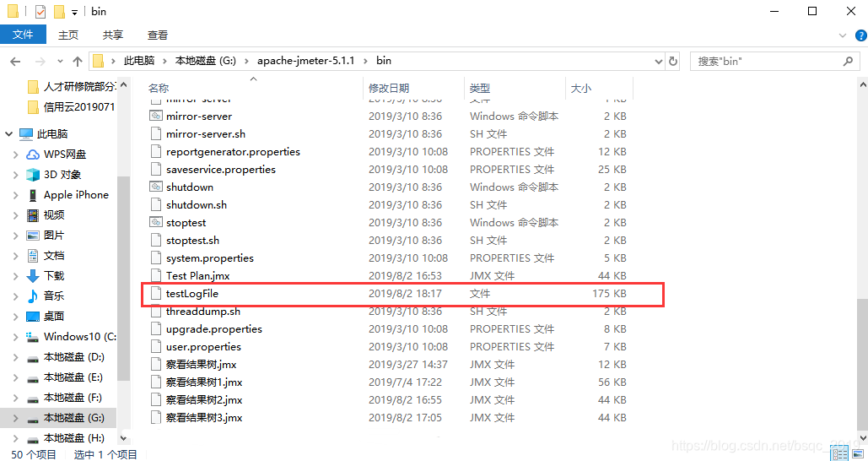Select system.properties file
The image size is (868, 461).
tap(210, 258)
